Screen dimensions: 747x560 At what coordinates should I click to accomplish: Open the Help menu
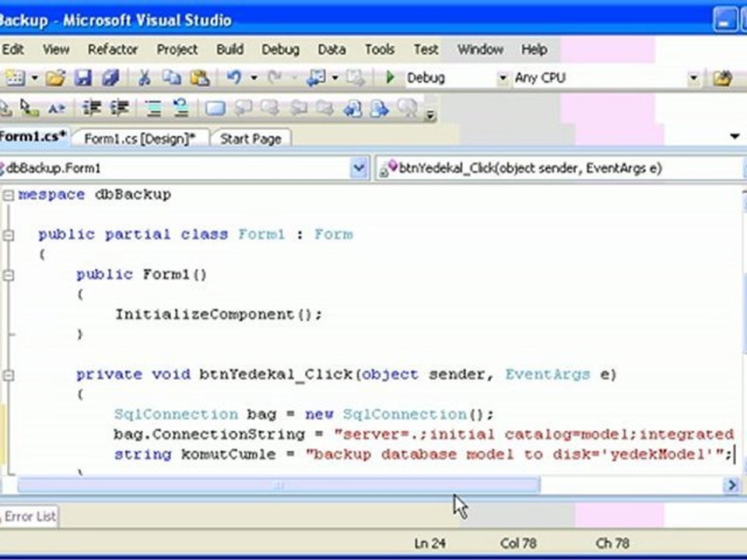[x=534, y=49]
